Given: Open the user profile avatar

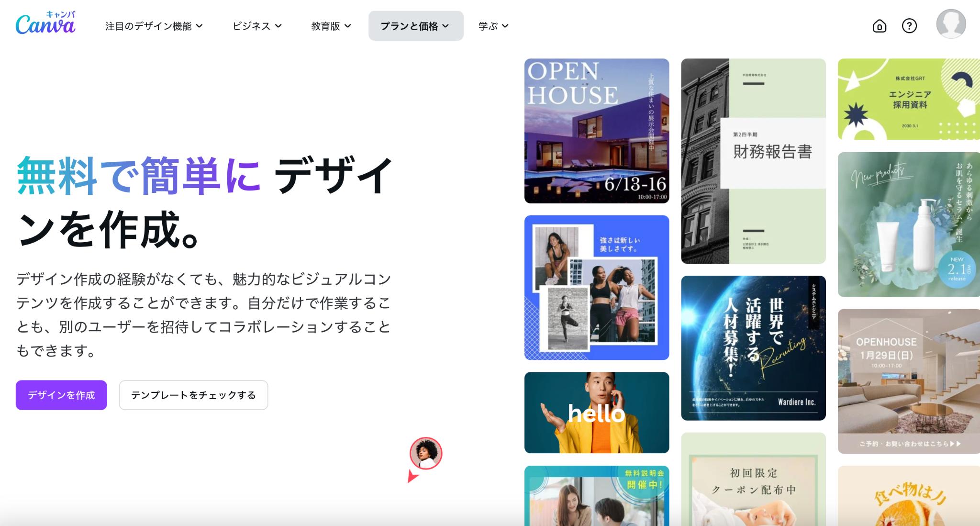Looking at the screenshot, I should (951, 24).
